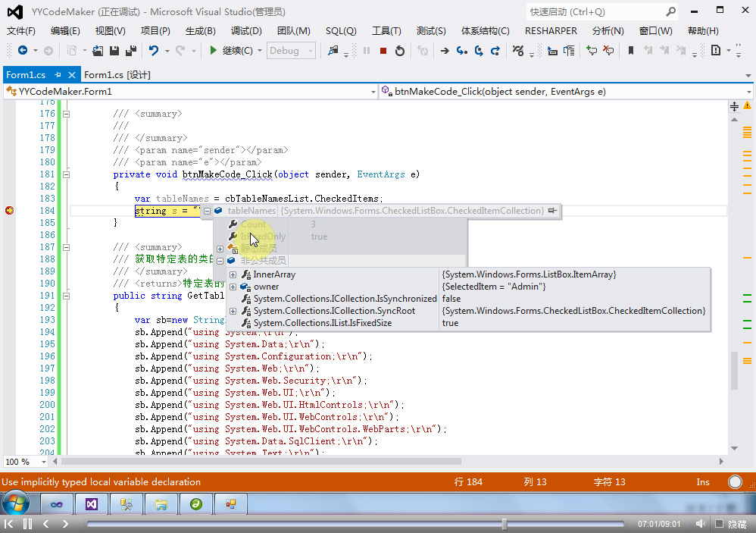
Task: Click the Count property in the data tip
Action: point(254,224)
